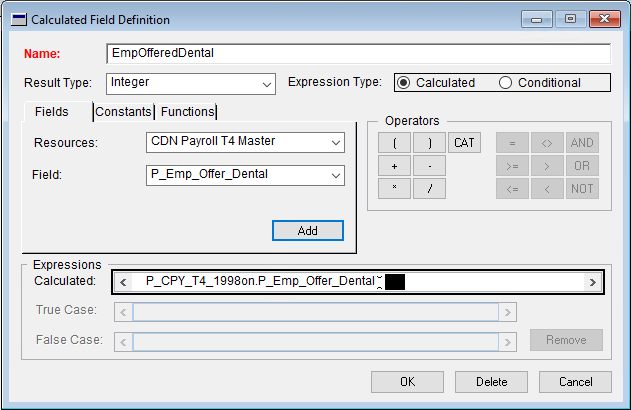Switch to the Functions tab
Viewport: 631px width, 410px height.
click(x=187, y=112)
